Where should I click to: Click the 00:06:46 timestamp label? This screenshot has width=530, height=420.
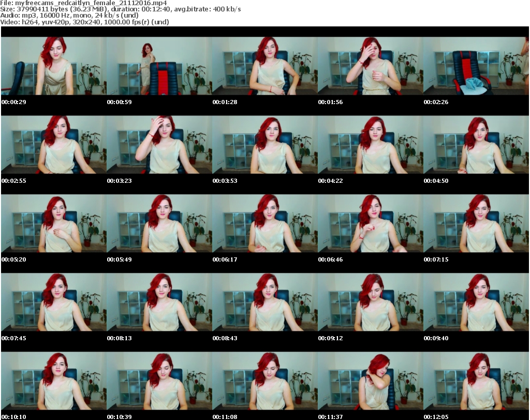click(330, 259)
